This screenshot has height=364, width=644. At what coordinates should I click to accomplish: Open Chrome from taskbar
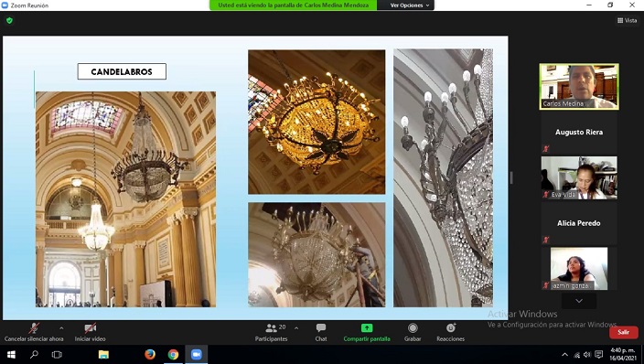point(173,354)
